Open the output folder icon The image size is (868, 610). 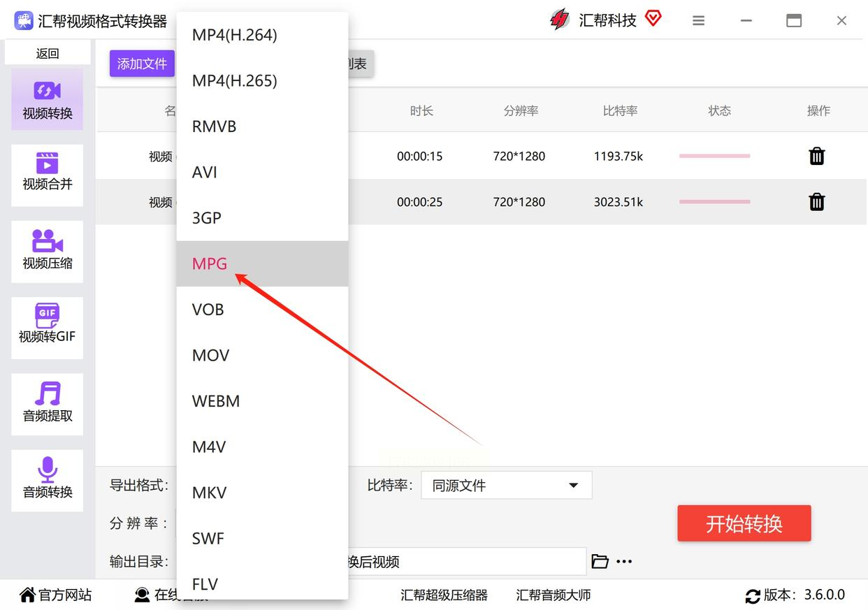600,561
